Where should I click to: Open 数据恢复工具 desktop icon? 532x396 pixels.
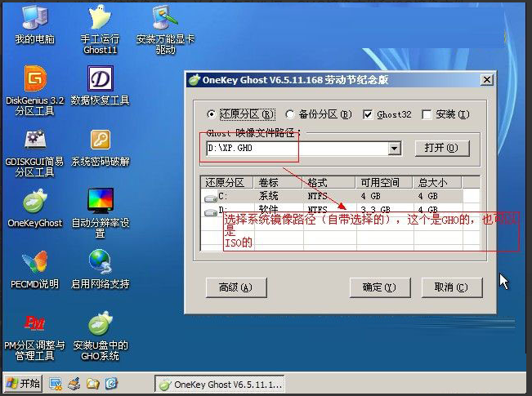click(101, 80)
